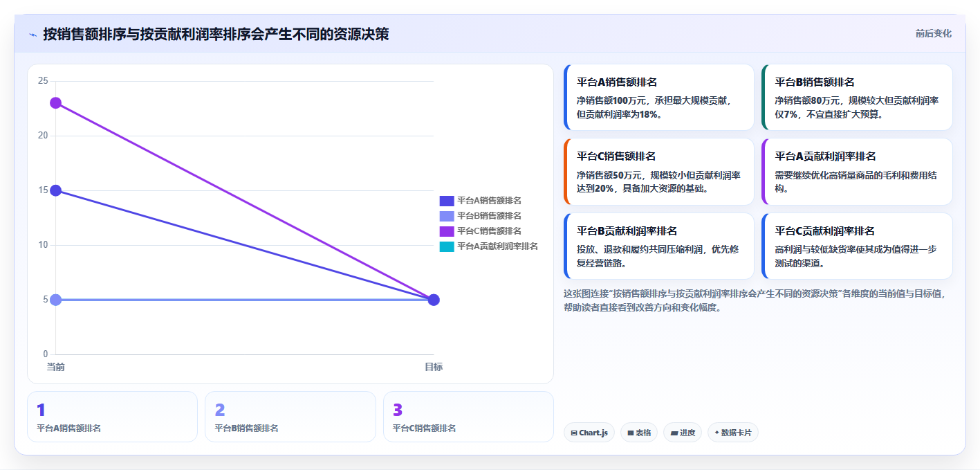This screenshot has height=470, width=980.
Task: Click the purple data point at 23
Action: pyautogui.click(x=55, y=103)
